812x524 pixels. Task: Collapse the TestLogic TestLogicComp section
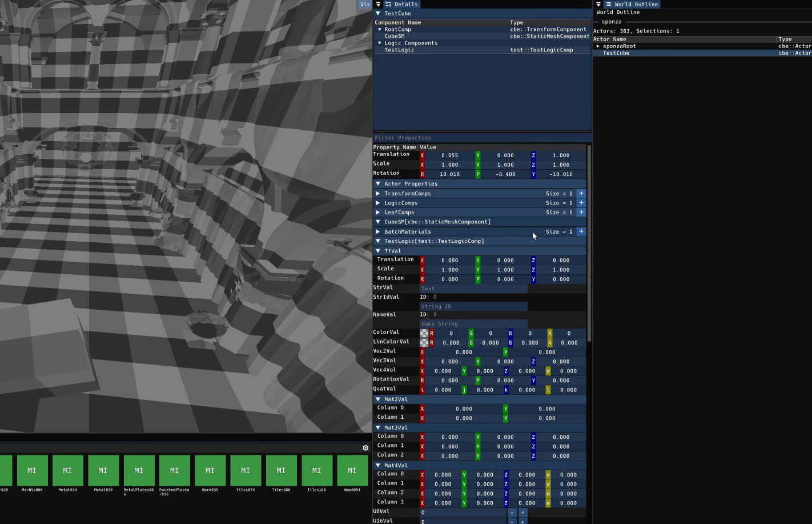(x=378, y=241)
